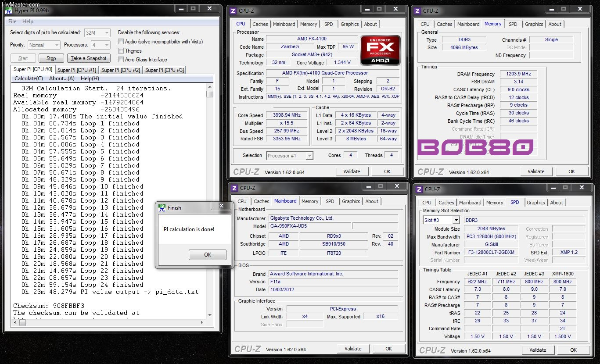Open the Processors count dropdown
Image resolution: width=600 pixels, height=364 pixels.
click(100, 45)
